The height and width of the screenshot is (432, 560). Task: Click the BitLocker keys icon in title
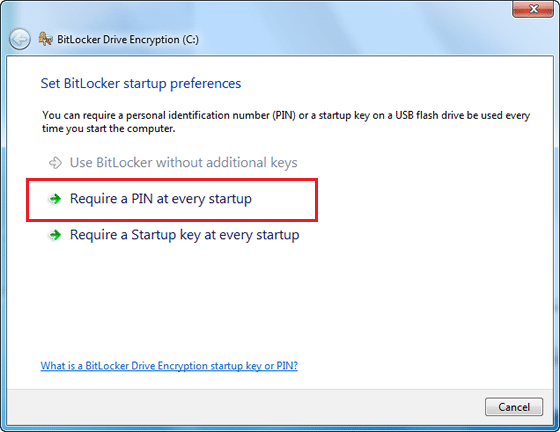click(45, 39)
